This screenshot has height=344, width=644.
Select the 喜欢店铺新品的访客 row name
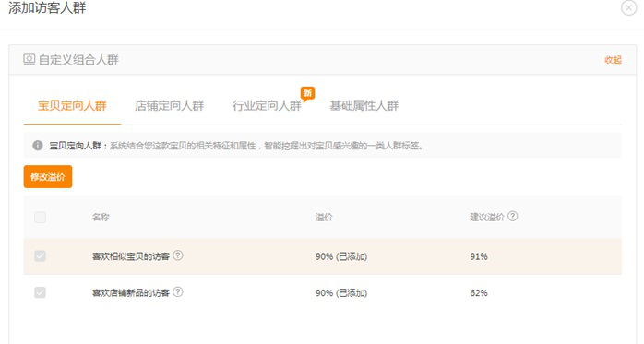(131, 293)
